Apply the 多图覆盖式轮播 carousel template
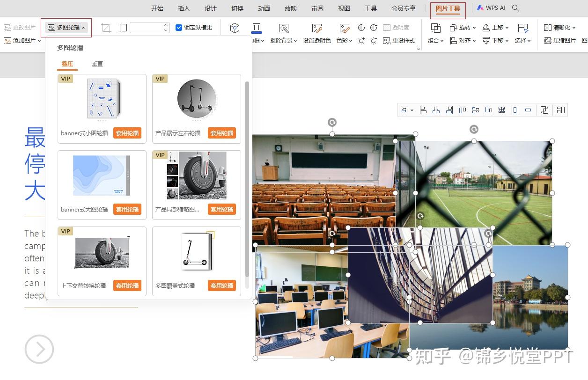Image resolution: width=588 pixels, height=380 pixels. 221,285
